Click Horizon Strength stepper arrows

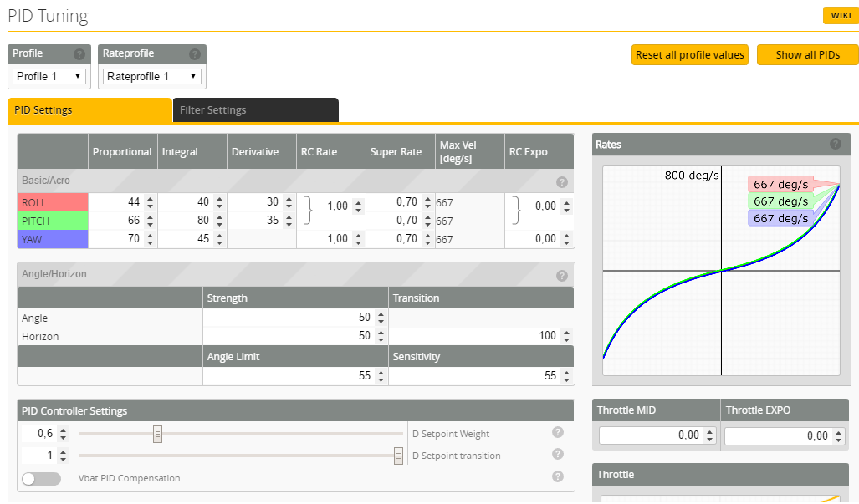[381, 336]
